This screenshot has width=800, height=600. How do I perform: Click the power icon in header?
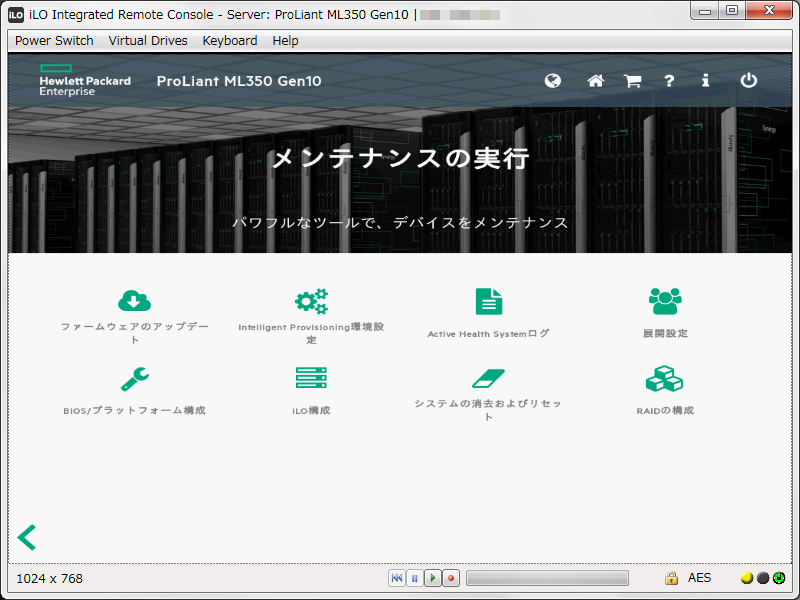748,80
